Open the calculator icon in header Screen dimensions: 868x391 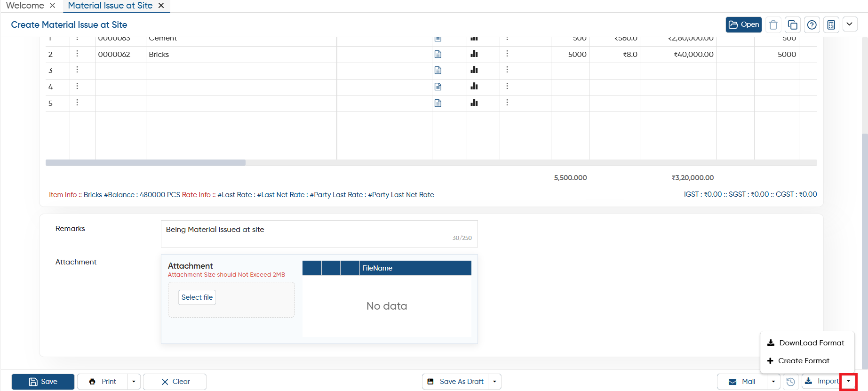coord(831,24)
